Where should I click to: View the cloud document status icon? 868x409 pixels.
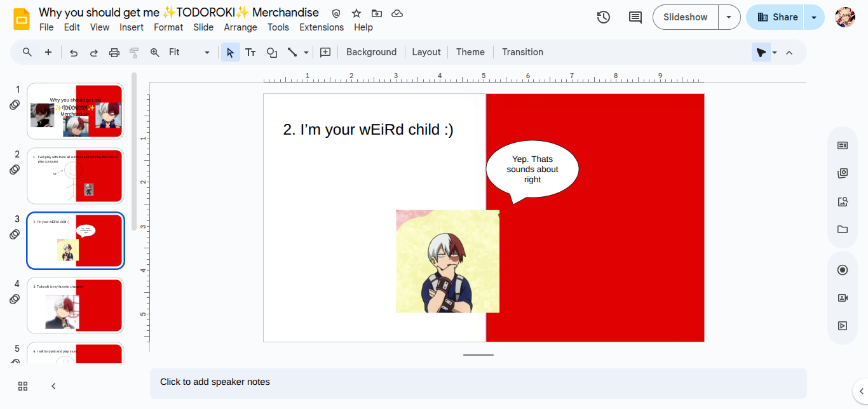pos(397,13)
